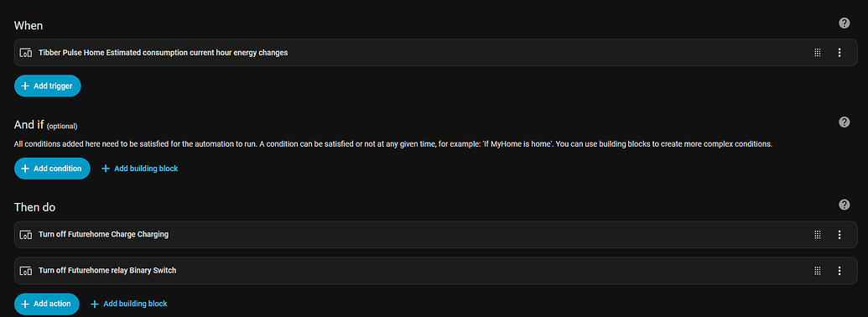Open help for the Then do section
Viewport: 868px width, 317px height.
845,205
